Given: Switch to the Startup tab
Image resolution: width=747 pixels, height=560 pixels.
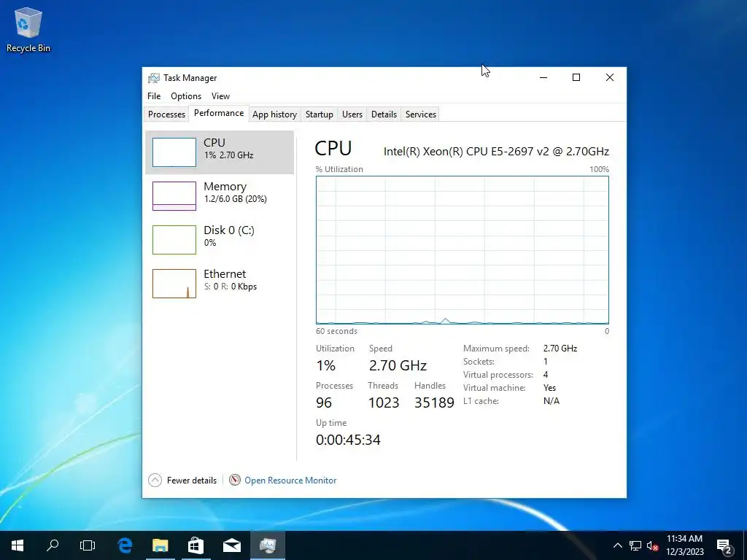Looking at the screenshot, I should click(320, 114).
